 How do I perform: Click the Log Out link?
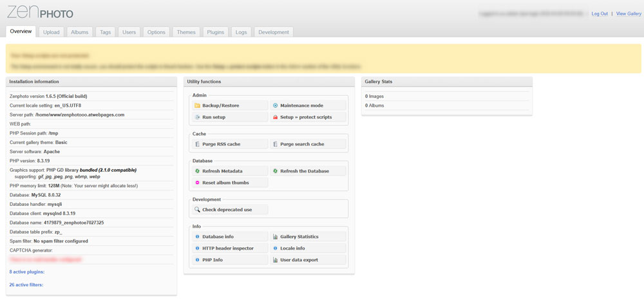point(599,14)
